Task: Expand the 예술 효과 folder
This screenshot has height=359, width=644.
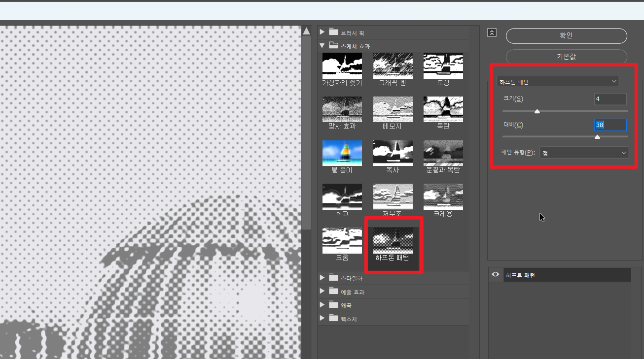Action: pyautogui.click(x=322, y=292)
